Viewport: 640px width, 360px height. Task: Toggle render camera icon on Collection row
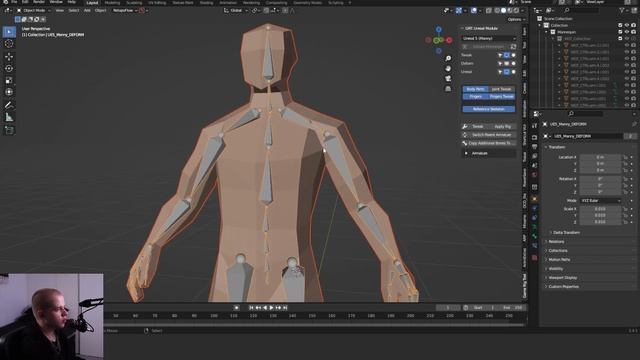click(x=633, y=25)
